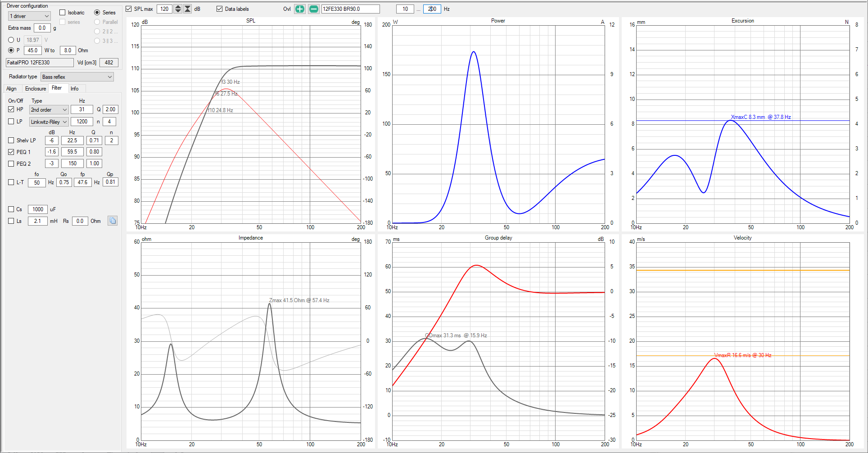Click the 'XmaxC 8.3 mm @ 37.8 Hz' label
Viewport: 868px width, 453px height.
tap(761, 117)
